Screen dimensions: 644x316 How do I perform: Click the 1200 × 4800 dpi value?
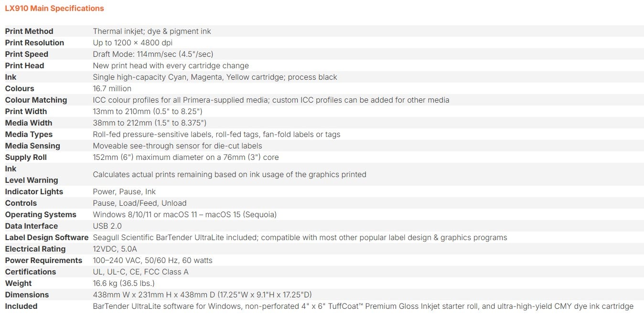tap(133, 42)
